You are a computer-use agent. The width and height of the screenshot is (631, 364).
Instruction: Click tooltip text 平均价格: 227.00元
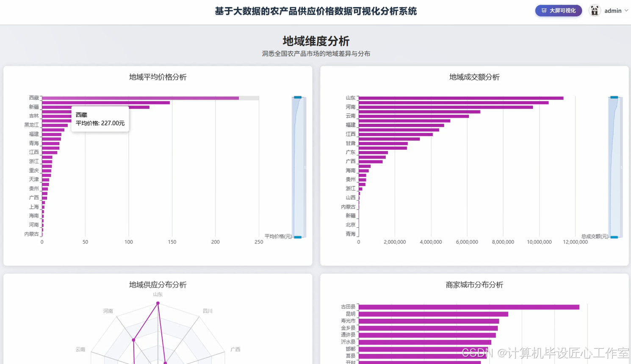point(100,123)
